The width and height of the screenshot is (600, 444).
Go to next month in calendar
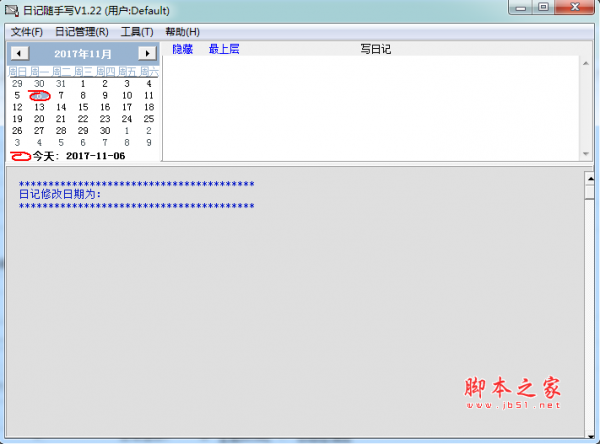click(147, 53)
